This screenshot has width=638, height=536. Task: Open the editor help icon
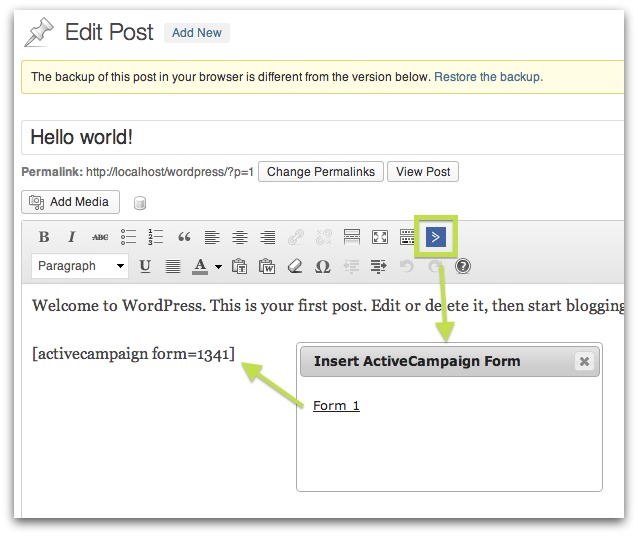pos(463,267)
